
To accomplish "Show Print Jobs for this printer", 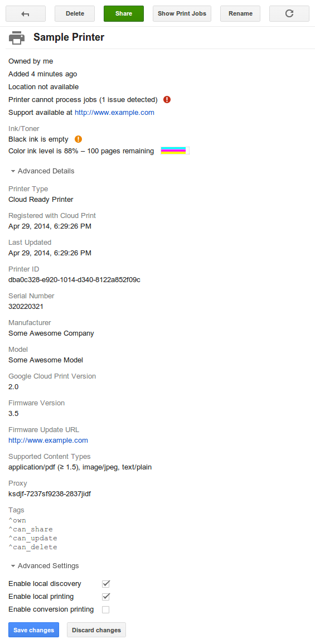I will 182,13.
